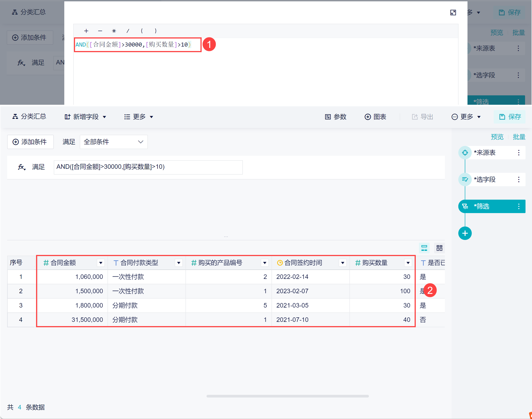This screenshot has width=532, height=419.
Task: Click the fx formula type switcher
Action: pos(22,167)
